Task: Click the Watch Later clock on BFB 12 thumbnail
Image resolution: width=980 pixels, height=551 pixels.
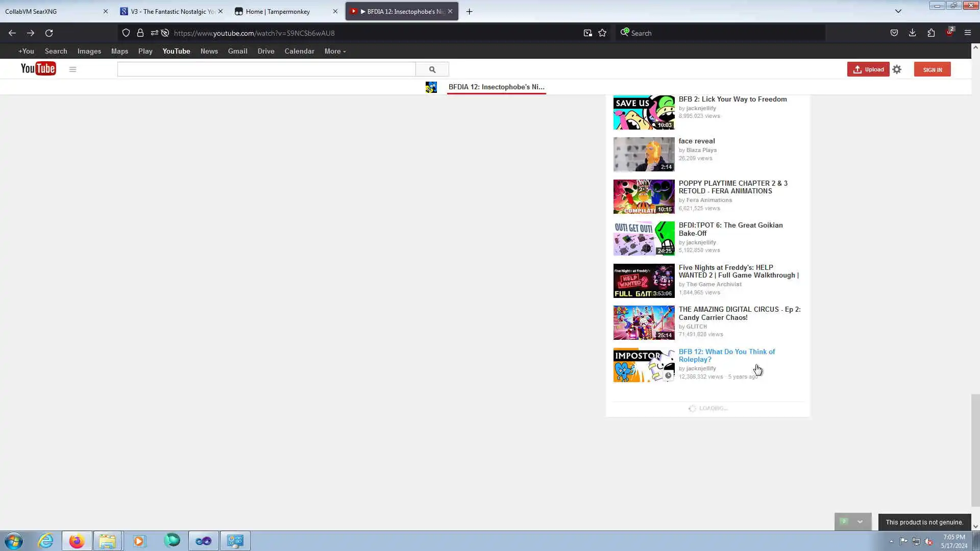Action: [x=668, y=375]
